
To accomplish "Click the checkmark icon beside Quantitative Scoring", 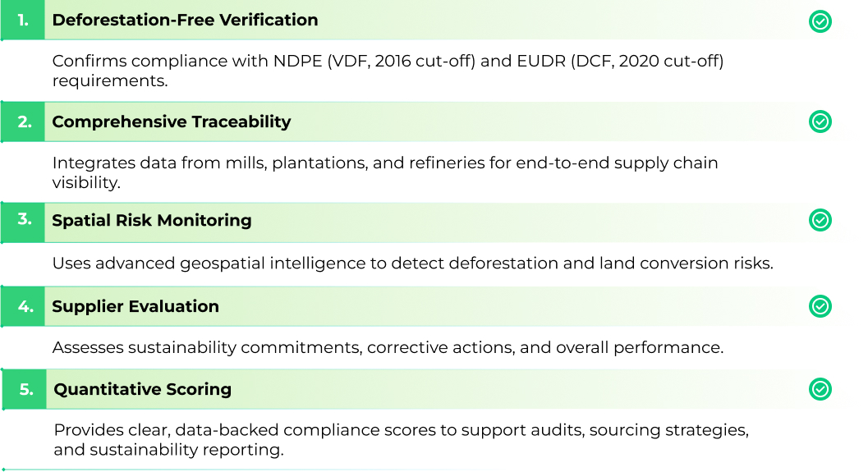I will 820,389.
